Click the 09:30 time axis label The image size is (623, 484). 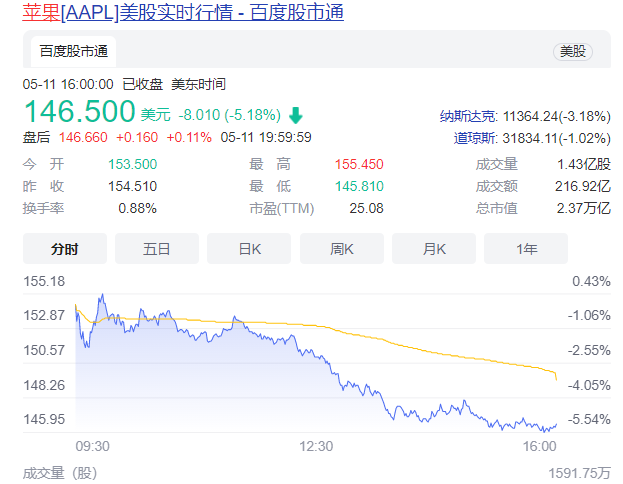click(93, 446)
